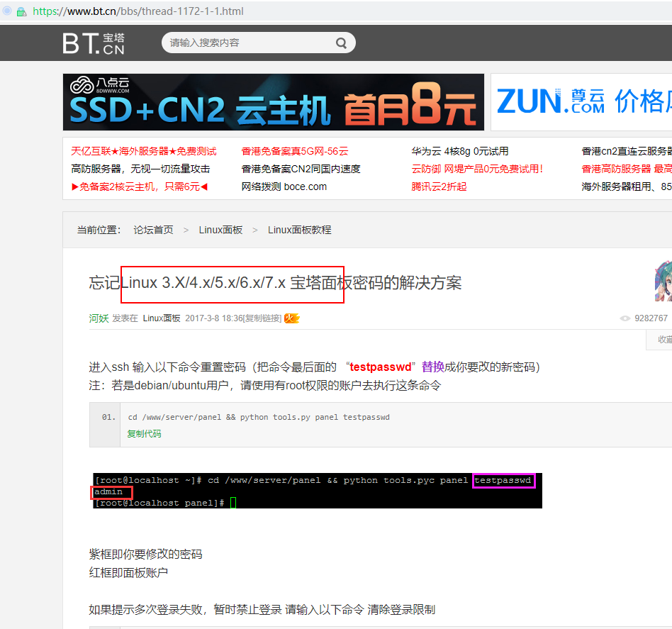Click the debian/ubuntu note line

[x=265, y=386]
